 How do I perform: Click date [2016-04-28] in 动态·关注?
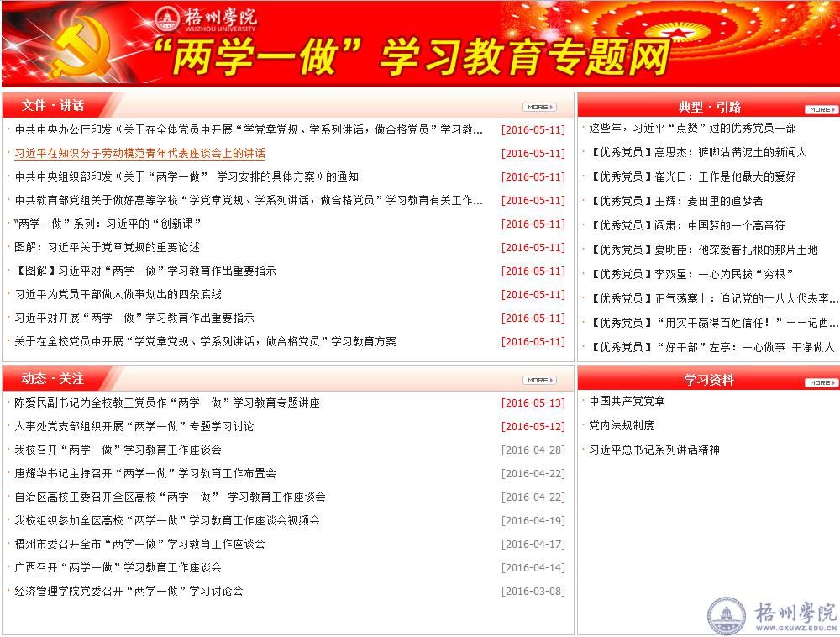533,450
